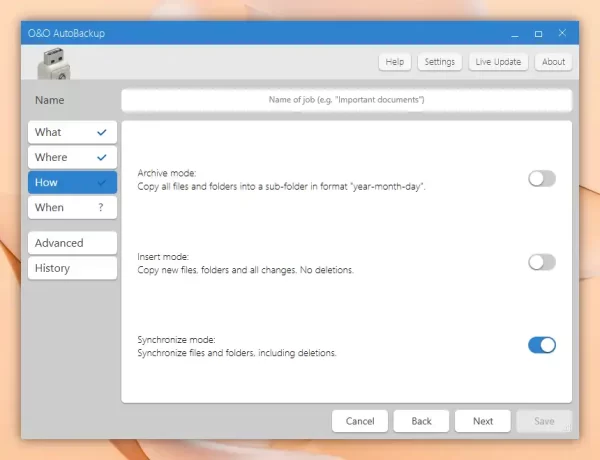600x460 pixels.
Task: Turn on the Insert mode switch
Action: coord(542,262)
